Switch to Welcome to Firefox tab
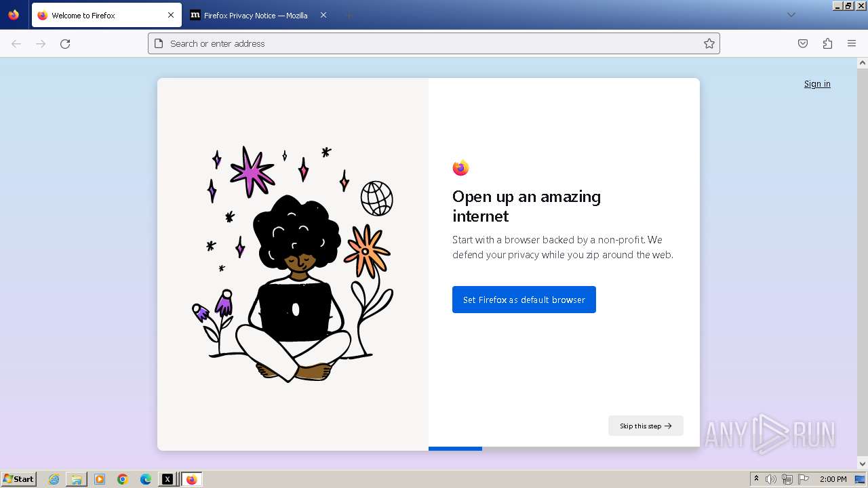 (105, 15)
